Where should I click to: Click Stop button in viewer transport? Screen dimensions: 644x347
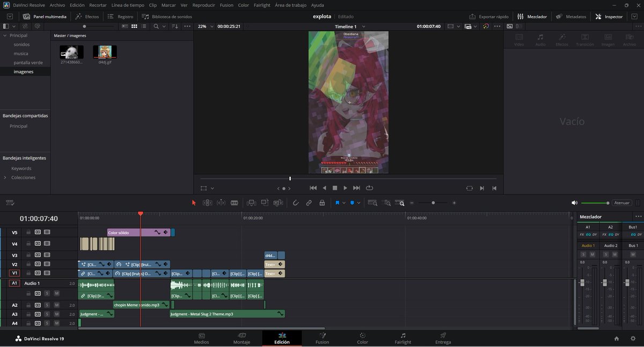[x=334, y=188]
